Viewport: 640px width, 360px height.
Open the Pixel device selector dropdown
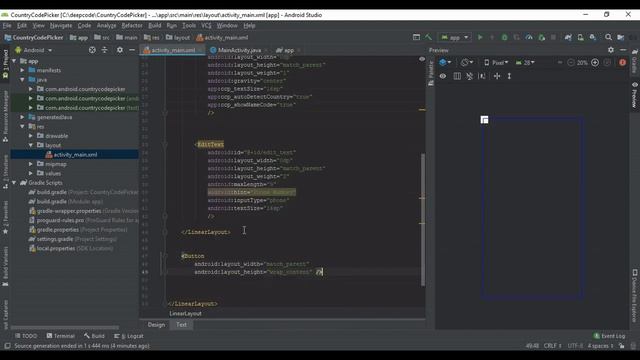[496, 62]
